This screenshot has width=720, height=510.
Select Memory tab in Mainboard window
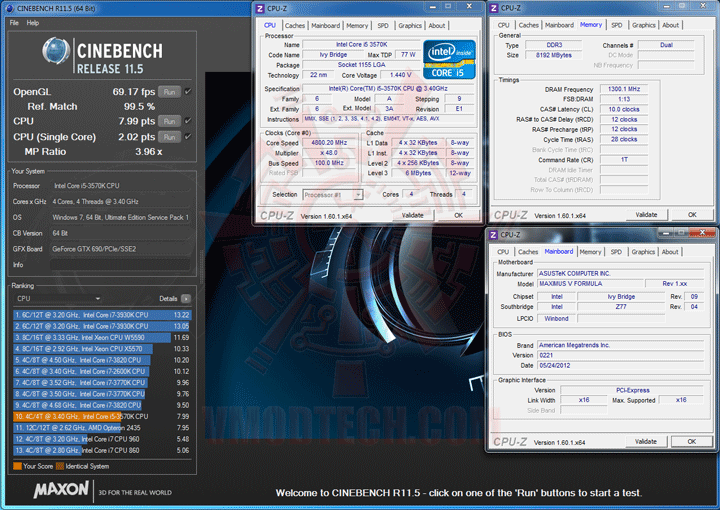coord(590,252)
